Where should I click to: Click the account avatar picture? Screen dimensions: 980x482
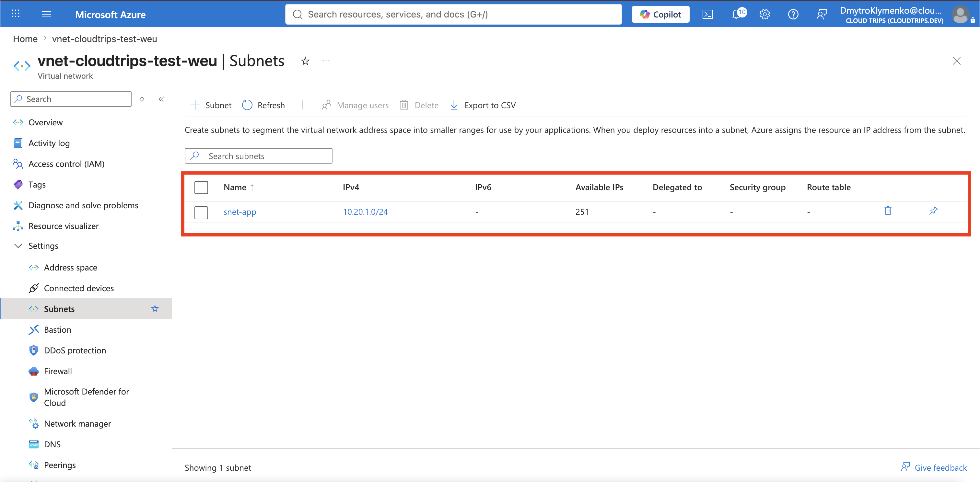click(960, 15)
